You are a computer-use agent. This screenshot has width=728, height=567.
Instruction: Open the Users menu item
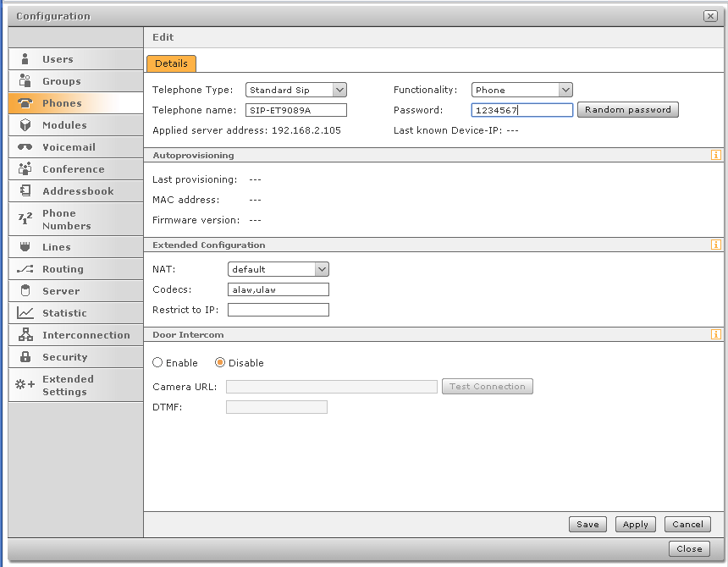click(x=75, y=59)
